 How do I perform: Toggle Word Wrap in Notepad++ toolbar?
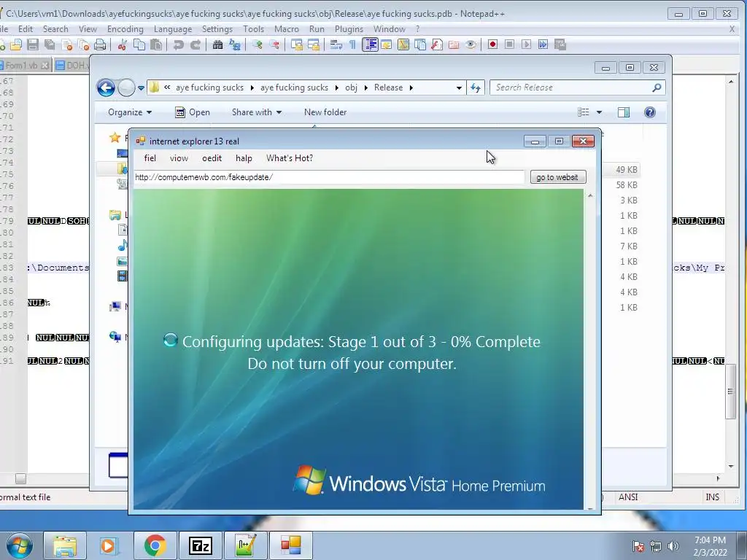click(x=336, y=44)
